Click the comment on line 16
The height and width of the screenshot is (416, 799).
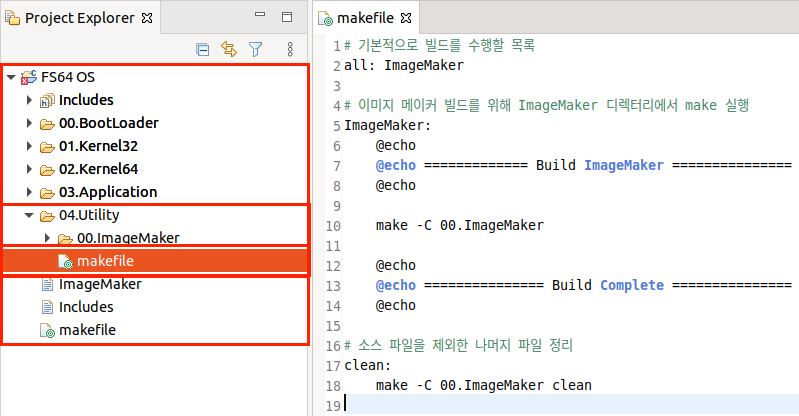click(458, 346)
